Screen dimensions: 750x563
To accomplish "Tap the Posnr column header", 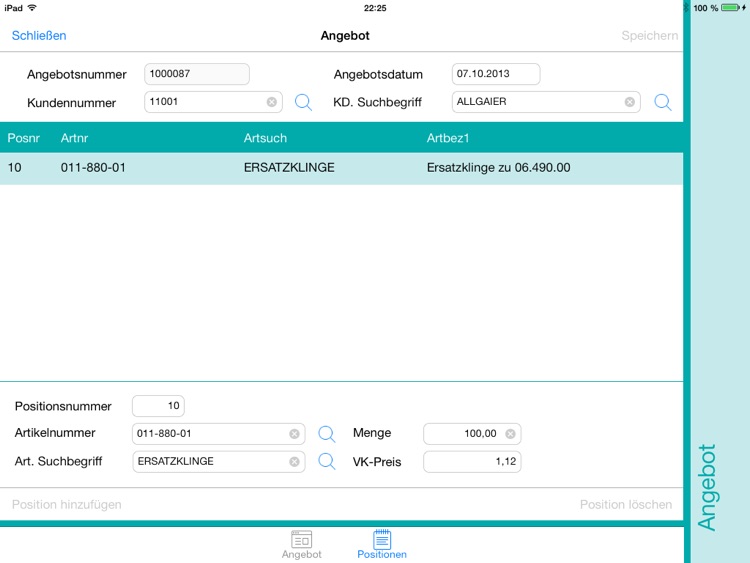I will click(x=23, y=138).
